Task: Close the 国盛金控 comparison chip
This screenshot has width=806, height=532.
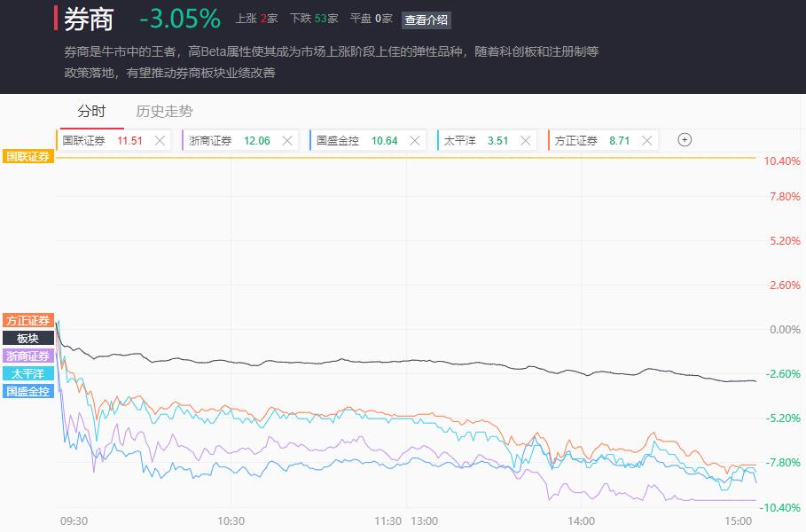Action: [415, 140]
